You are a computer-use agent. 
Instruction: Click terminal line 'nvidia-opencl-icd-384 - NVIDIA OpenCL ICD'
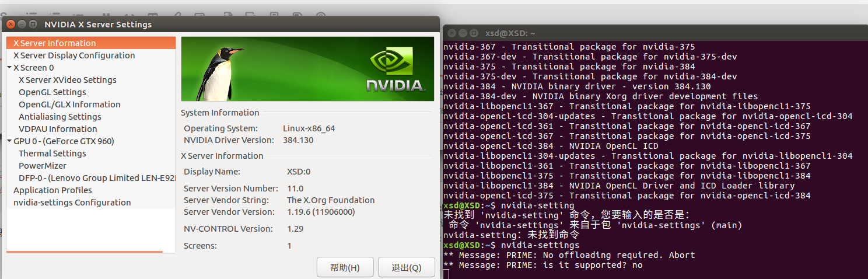point(551,146)
